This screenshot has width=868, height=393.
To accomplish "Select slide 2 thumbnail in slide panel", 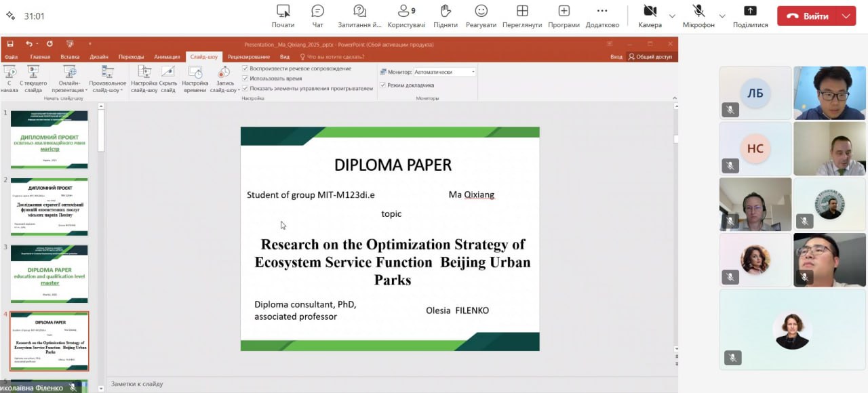I will (x=49, y=207).
